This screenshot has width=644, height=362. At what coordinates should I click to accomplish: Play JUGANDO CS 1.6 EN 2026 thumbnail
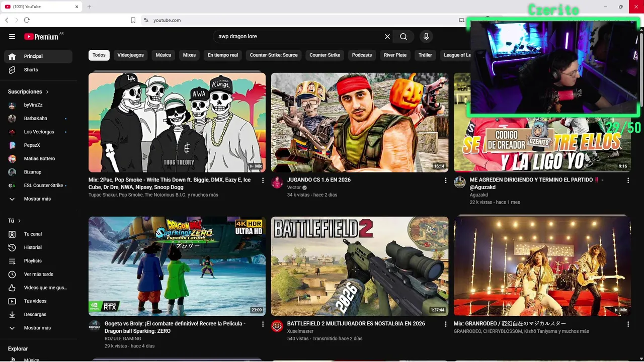360,123
